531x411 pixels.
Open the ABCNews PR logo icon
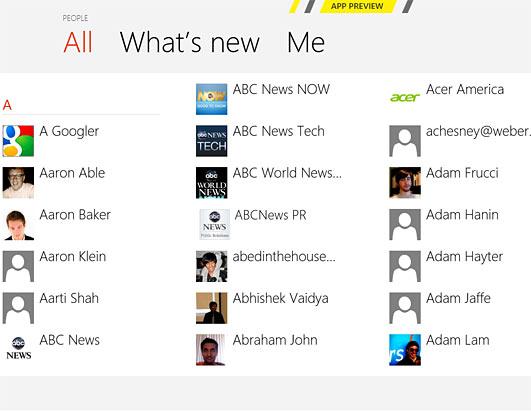[214, 224]
